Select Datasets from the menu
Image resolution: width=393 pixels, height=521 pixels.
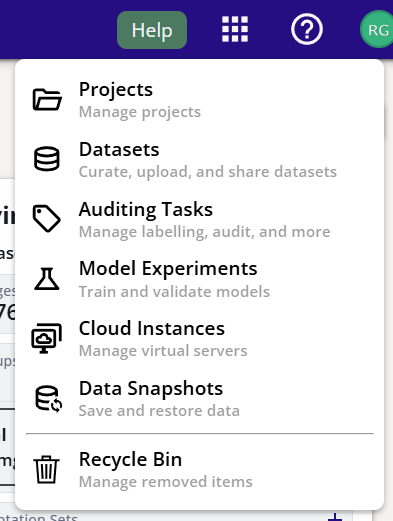coord(199,159)
